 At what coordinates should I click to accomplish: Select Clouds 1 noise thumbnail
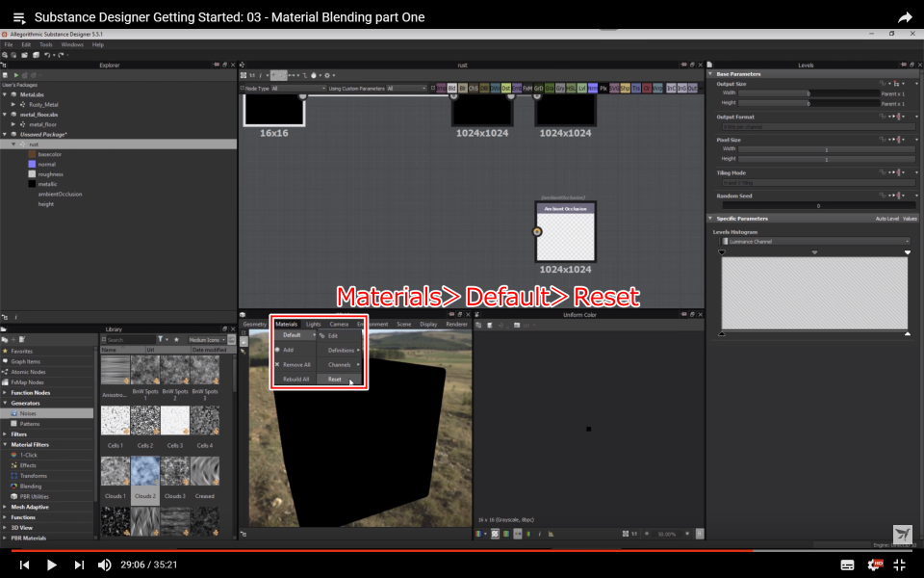pos(115,471)
